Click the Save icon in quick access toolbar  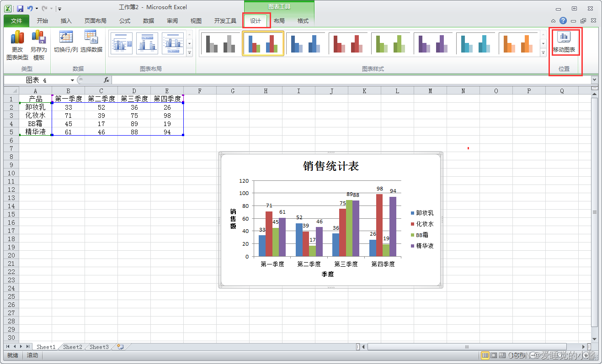coord(20,8)
